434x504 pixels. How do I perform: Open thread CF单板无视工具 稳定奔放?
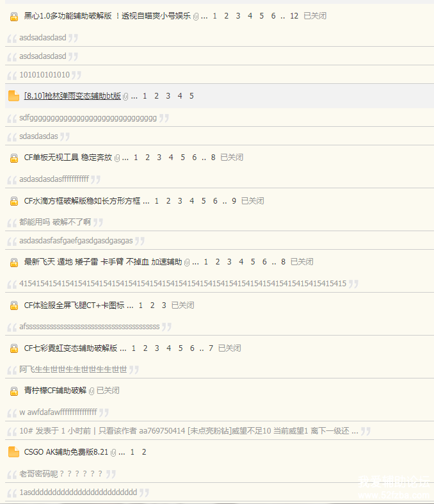68,157
